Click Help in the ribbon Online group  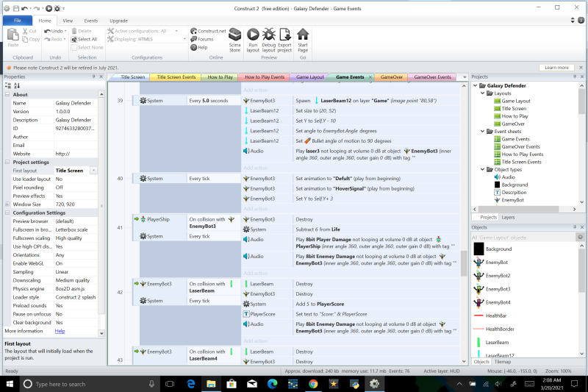click(x=198, y=48)
